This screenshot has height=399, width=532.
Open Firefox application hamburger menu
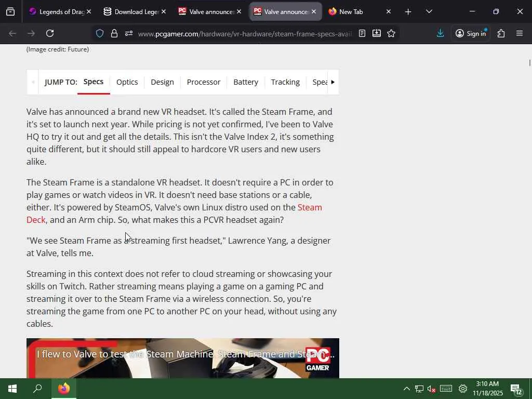point(520,33)
